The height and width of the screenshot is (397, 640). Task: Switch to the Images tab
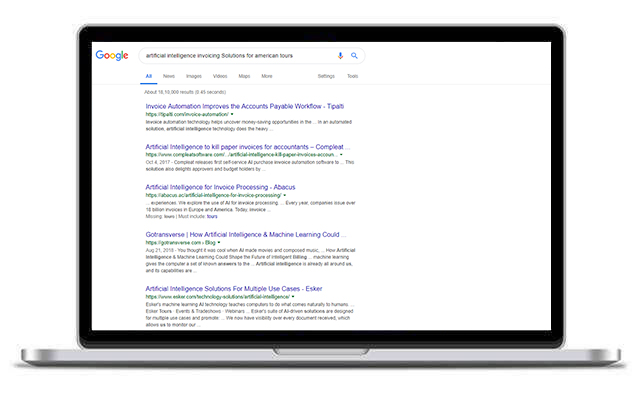coord(194,76)
